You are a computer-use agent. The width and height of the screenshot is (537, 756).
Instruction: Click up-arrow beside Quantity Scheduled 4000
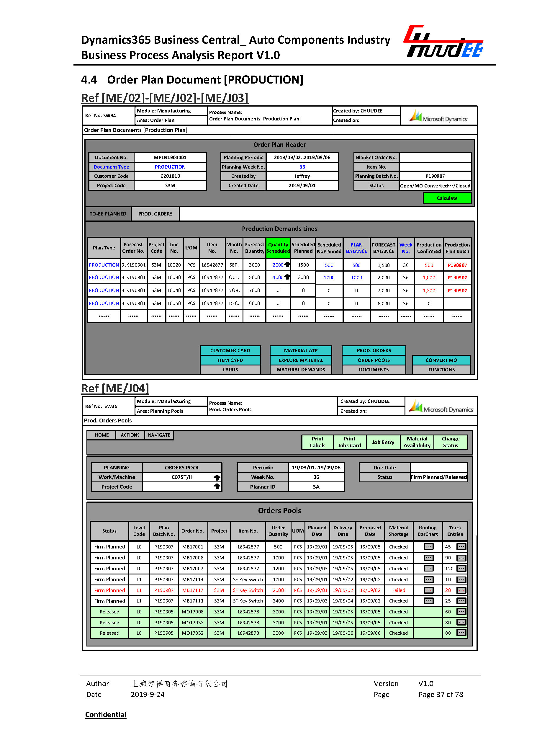pyautogui.click(x=287, y=277)
